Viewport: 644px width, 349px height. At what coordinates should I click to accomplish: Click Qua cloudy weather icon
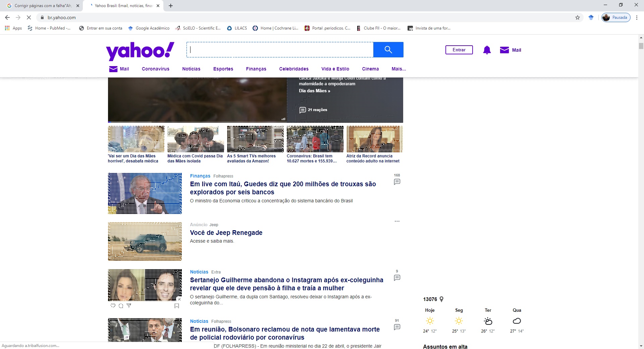517,321
